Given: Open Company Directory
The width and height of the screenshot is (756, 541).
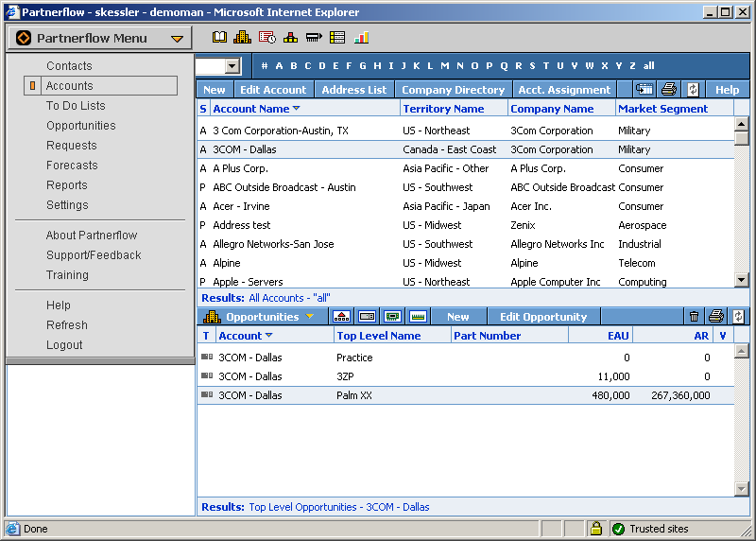Looking at the screenshot, I should click(x=454, y=90).
